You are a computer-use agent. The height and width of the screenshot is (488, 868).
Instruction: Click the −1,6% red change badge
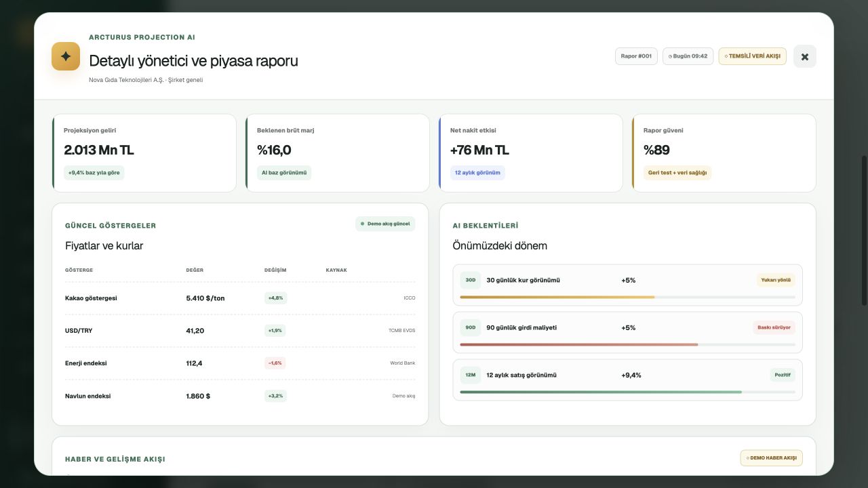click(x=275, y=363)
